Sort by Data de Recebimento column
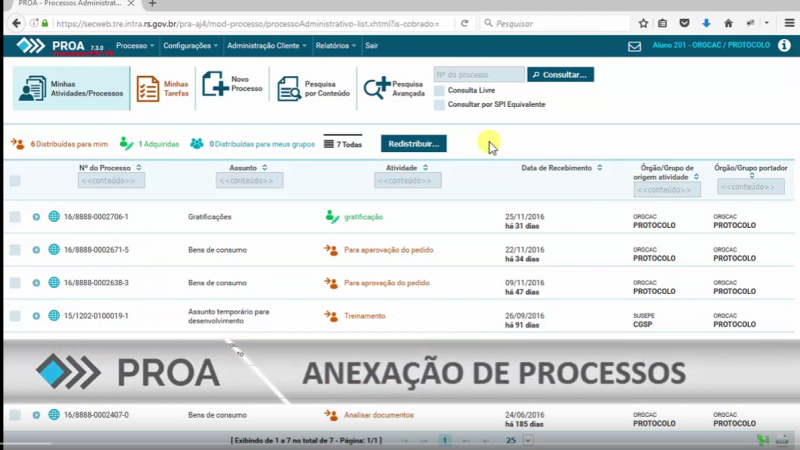The image size is (800, 450). [x=599, y=168]
